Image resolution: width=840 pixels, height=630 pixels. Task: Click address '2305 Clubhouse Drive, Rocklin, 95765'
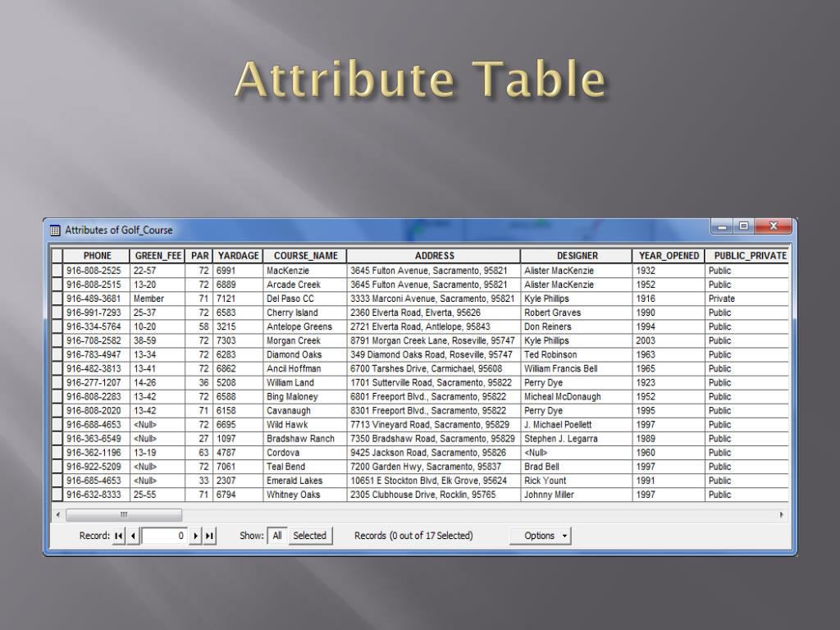coord(433,495)
